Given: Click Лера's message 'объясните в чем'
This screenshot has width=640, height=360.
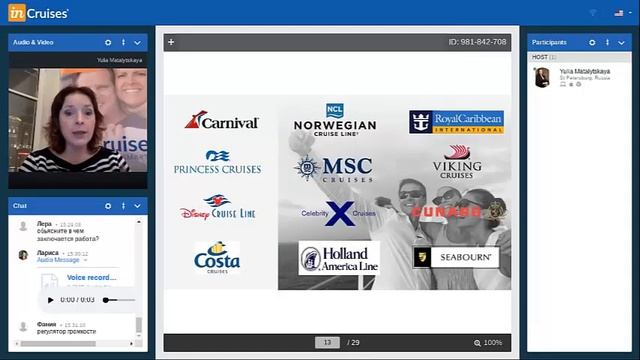Looking at the screenshot, I should point(60,231).
